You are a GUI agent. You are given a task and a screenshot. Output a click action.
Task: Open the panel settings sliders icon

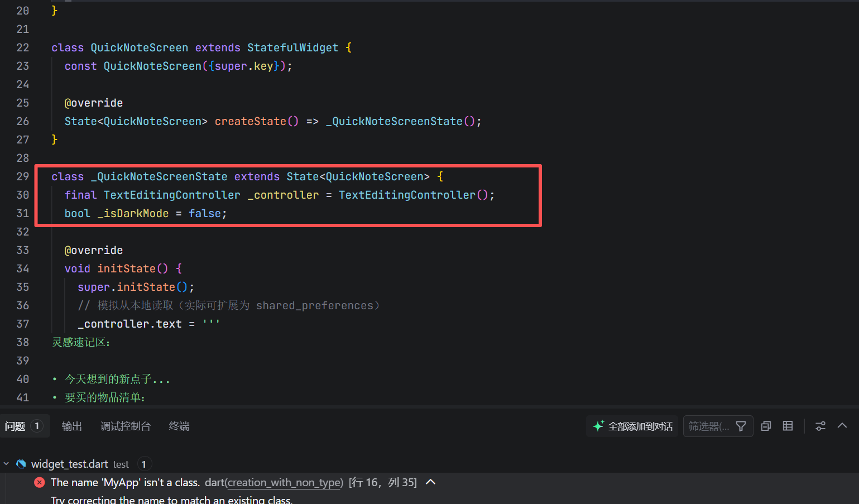pos(820,426)
